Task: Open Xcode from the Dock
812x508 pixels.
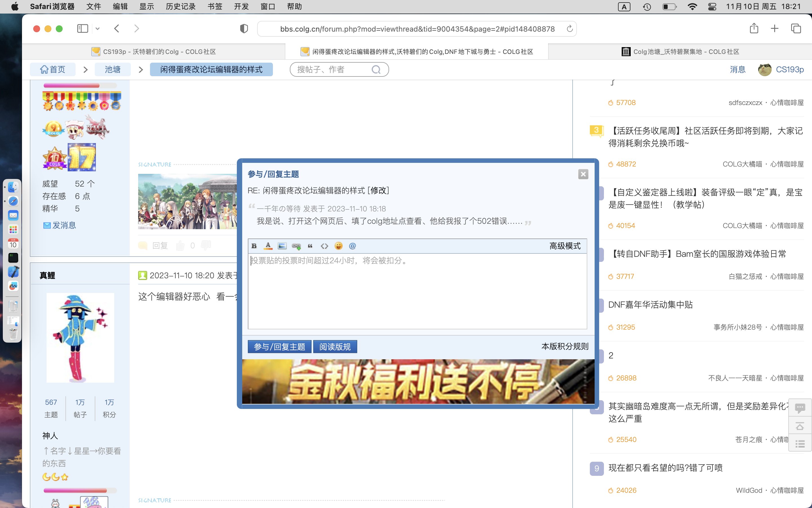Action: pyautogui.click(x=13, y=272)
